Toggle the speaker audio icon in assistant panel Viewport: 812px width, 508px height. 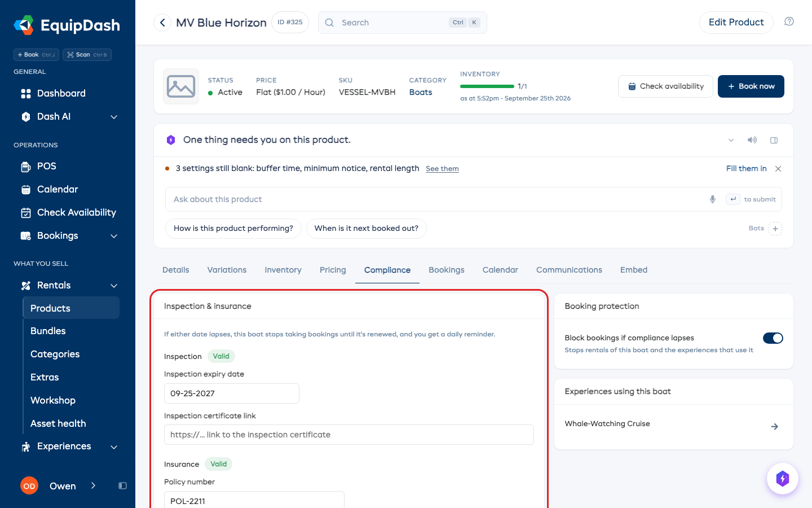(x=752, y=140)
